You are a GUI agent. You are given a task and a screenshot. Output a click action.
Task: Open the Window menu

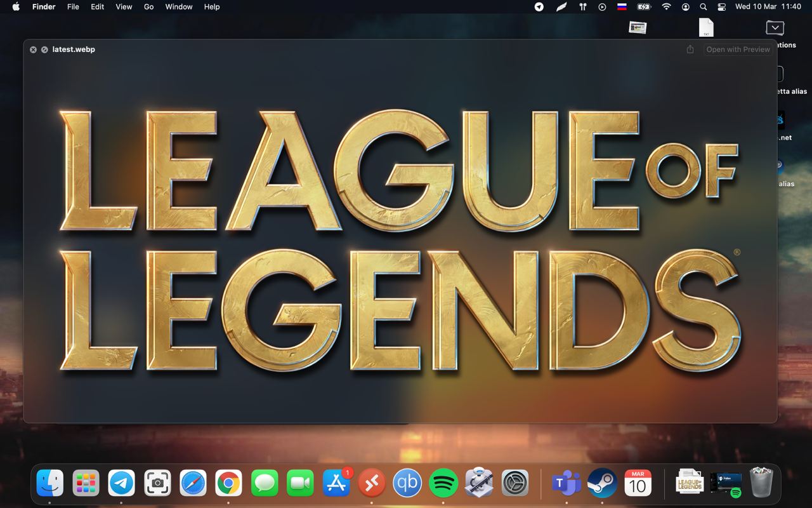point(179,7)
